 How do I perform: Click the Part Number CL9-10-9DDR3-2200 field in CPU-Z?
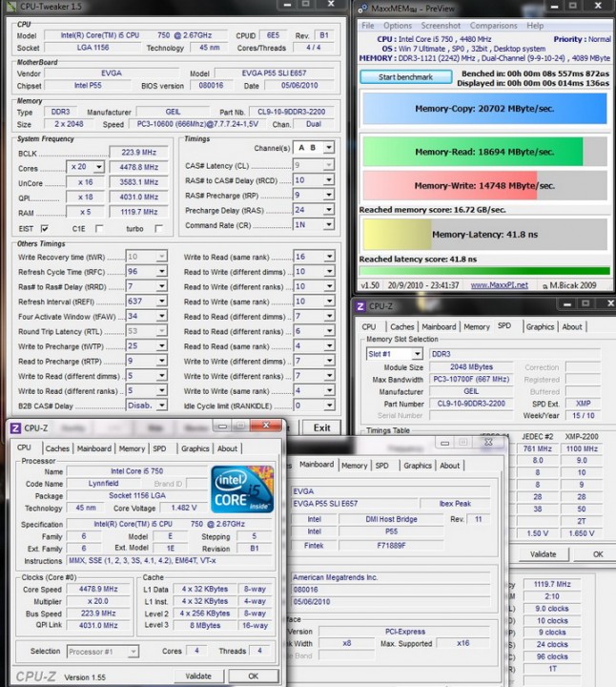[471, 404]
